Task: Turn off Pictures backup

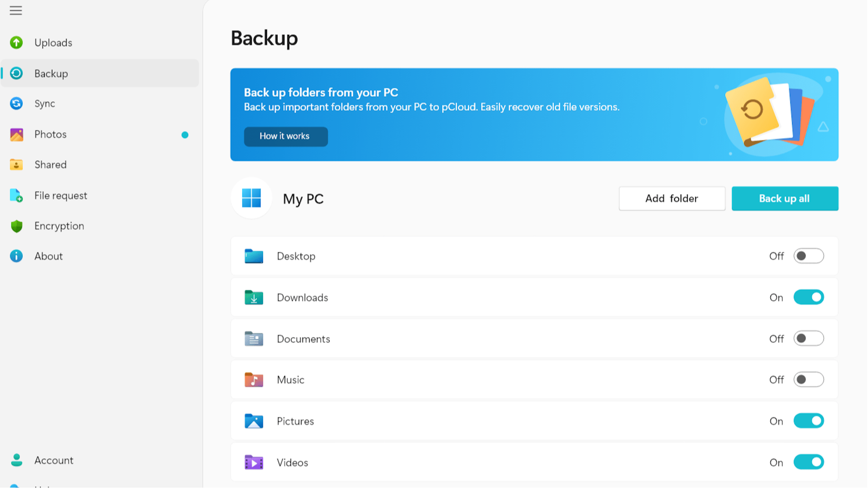Action: pos(809,421)
